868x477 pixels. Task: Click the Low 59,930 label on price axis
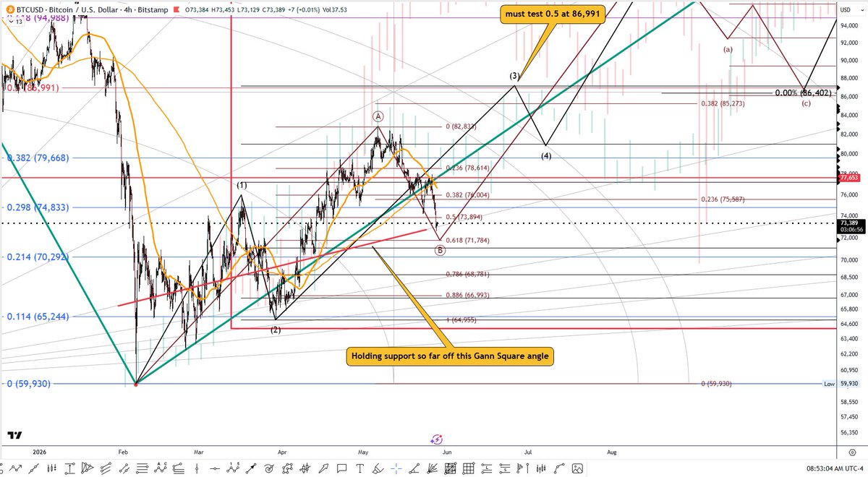point(841,384)
